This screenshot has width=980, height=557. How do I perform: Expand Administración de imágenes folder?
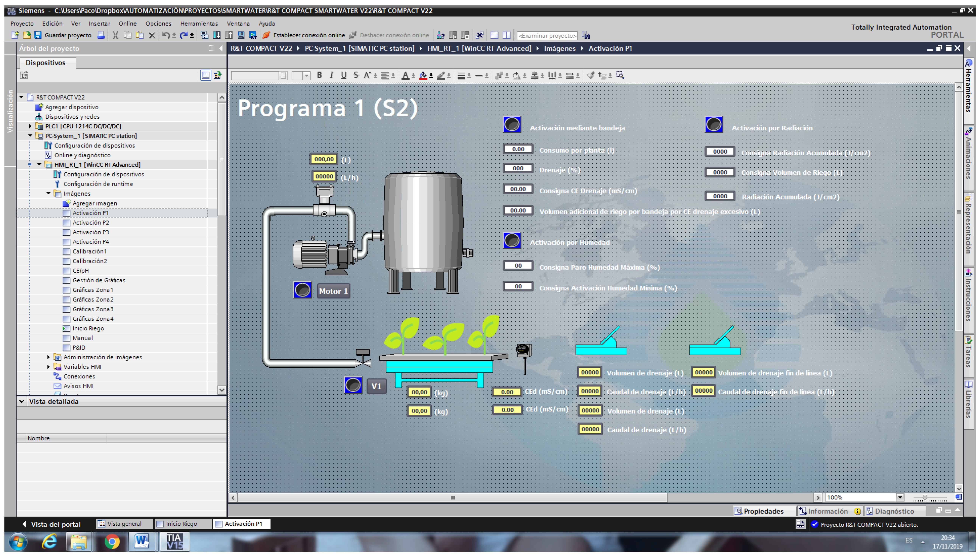[x=49, y=357]
